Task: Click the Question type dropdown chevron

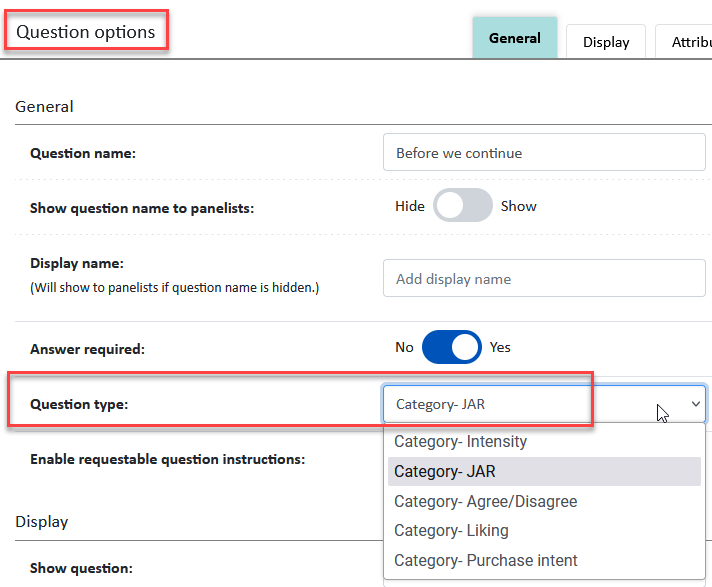Action: 695,404
